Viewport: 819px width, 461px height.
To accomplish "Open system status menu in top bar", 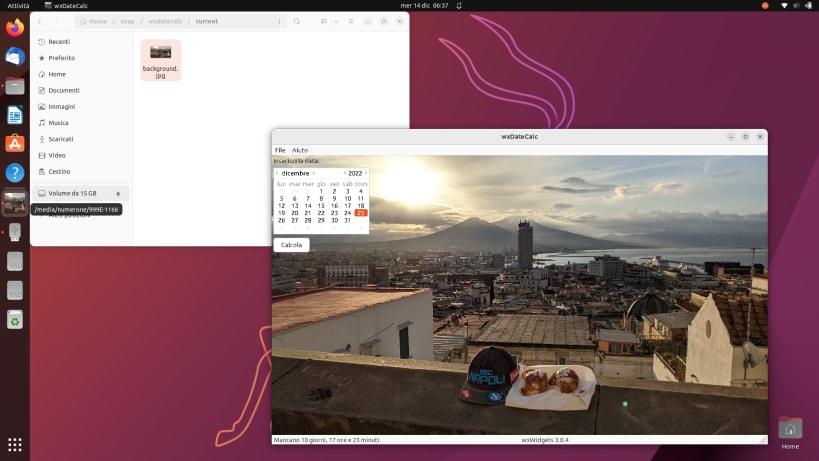I will pos(796,6).
